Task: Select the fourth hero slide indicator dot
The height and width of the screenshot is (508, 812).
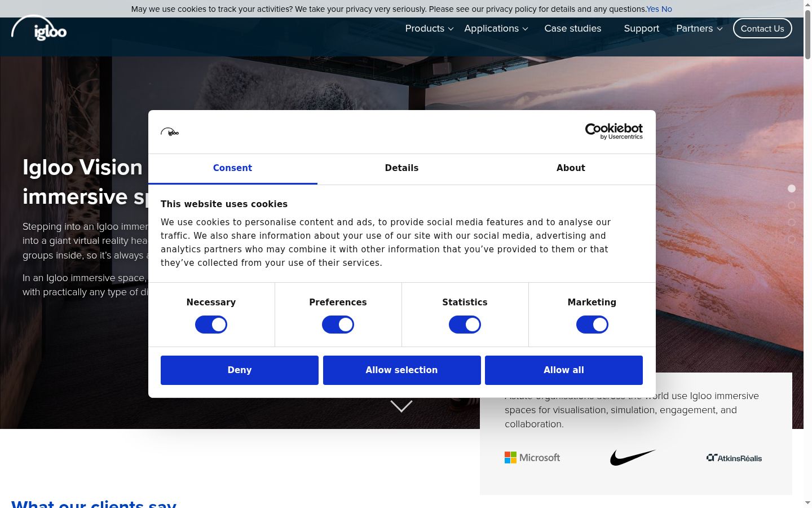Action: click(x=792, y=239)
